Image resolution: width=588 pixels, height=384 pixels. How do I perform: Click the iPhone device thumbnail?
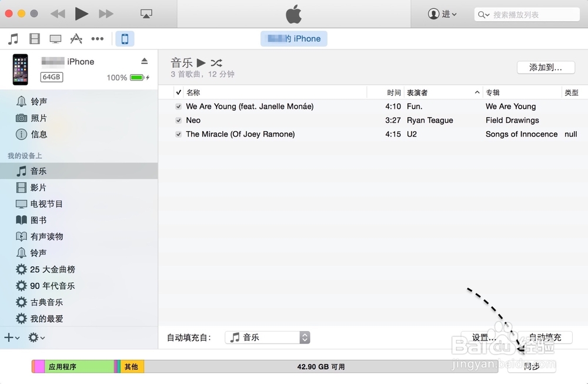[20, 69]
